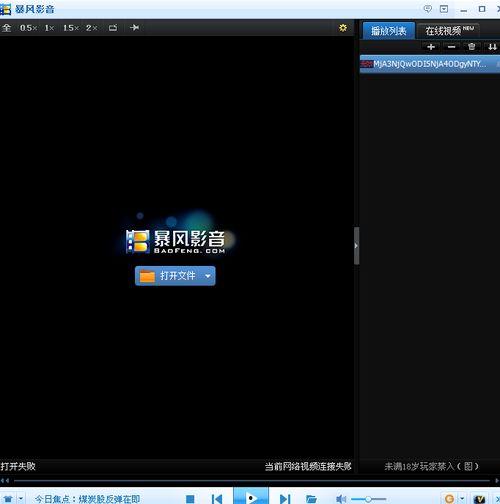
Task: Click the playback progress seek bar
Action: (252, 481)
